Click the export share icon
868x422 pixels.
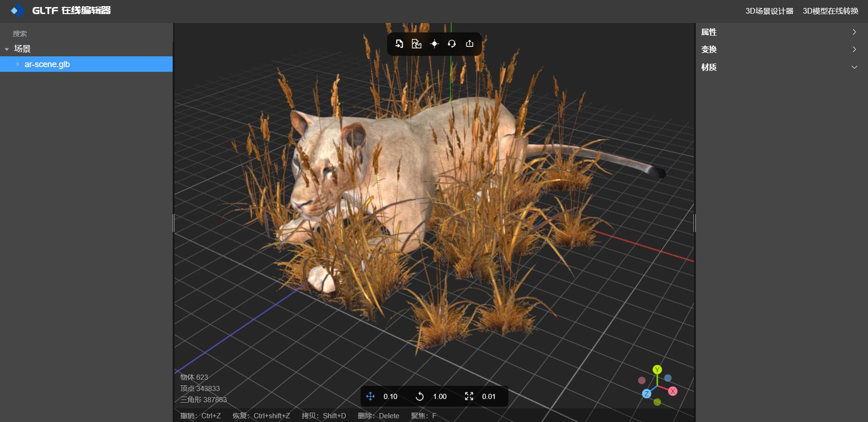tap(470, 44)
